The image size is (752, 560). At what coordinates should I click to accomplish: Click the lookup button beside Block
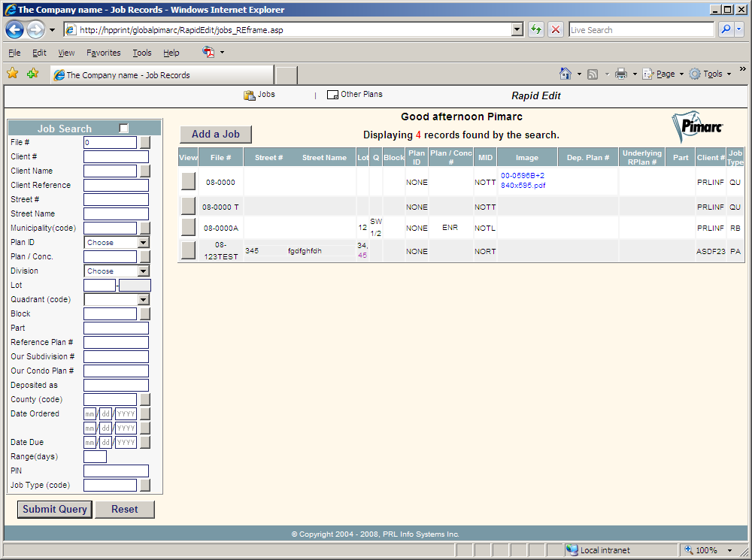pyautogui.click(x=145, y=314)
